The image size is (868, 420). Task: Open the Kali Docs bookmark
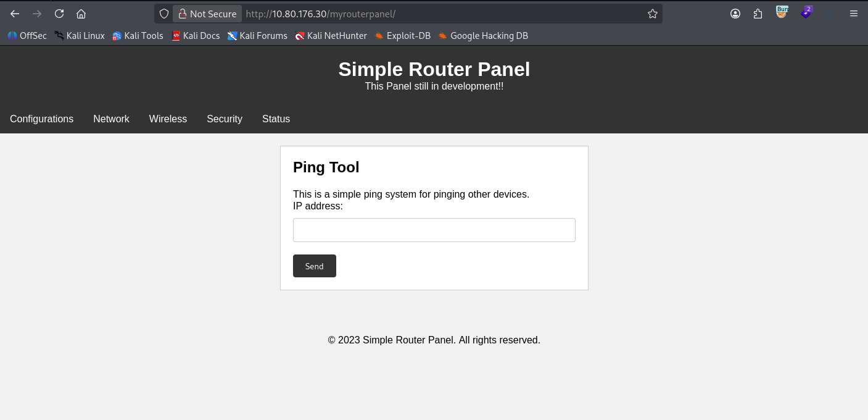(x=196, y=36)
